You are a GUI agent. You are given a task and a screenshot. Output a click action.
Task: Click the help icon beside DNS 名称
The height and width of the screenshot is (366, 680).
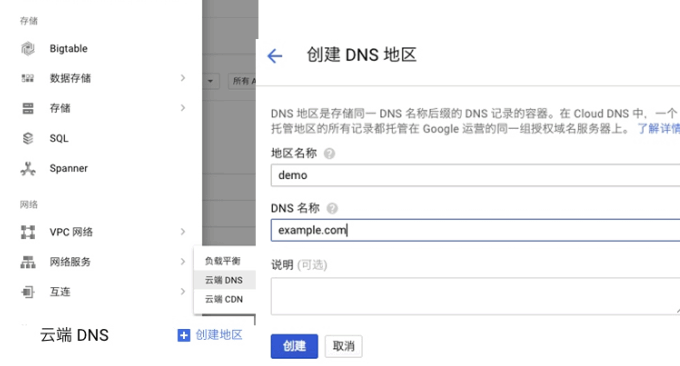pos(332,209)
